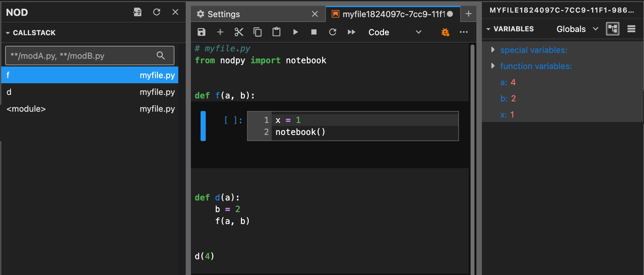Collapse the CALLSTACK section
Screen dimensions: 644x275
8,33
